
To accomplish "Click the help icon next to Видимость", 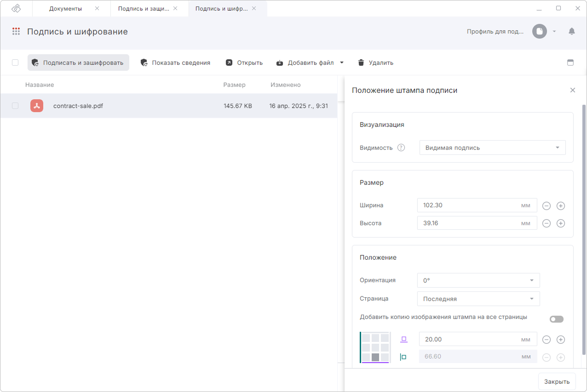I will click(401, 148).
